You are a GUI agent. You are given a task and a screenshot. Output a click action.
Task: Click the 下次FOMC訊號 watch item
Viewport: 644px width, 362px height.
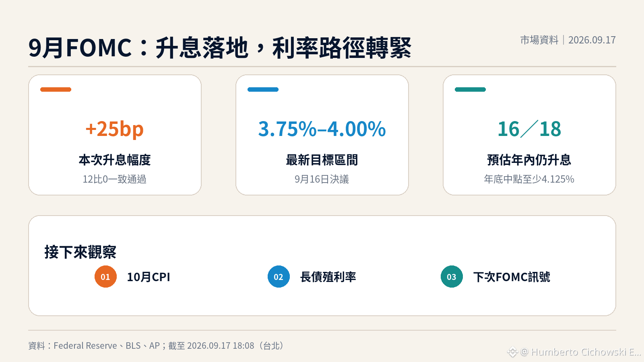click(x=512, y=277)
